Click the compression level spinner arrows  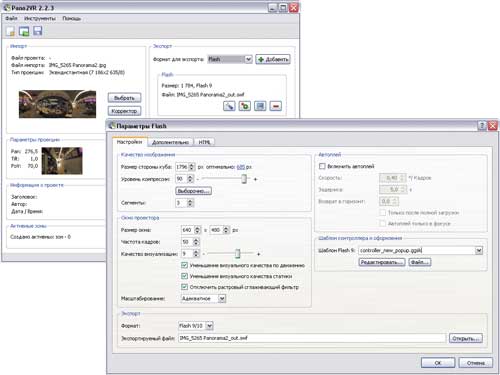pos(190,179)
